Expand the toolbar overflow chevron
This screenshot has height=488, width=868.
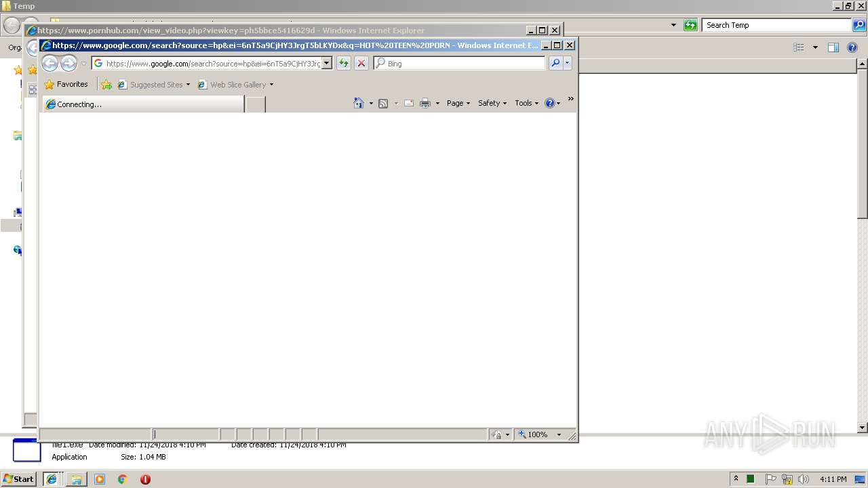[x=570, y=99]
